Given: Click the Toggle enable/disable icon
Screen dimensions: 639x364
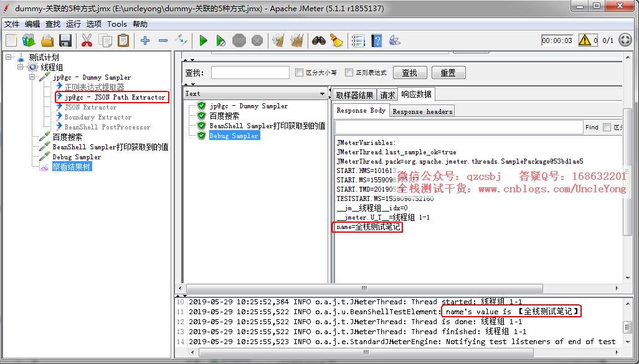Looking at the screenshot, I should click(181, 40).
